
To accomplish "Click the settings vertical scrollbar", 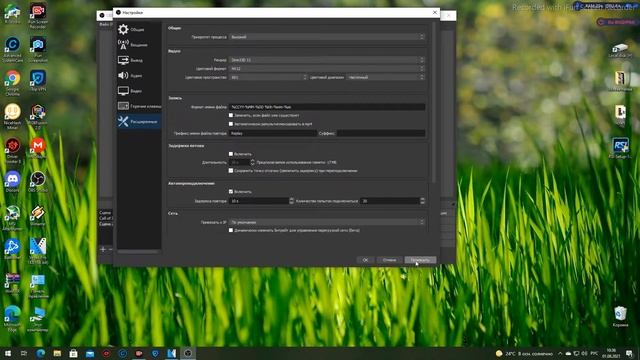I will [433, 102].
